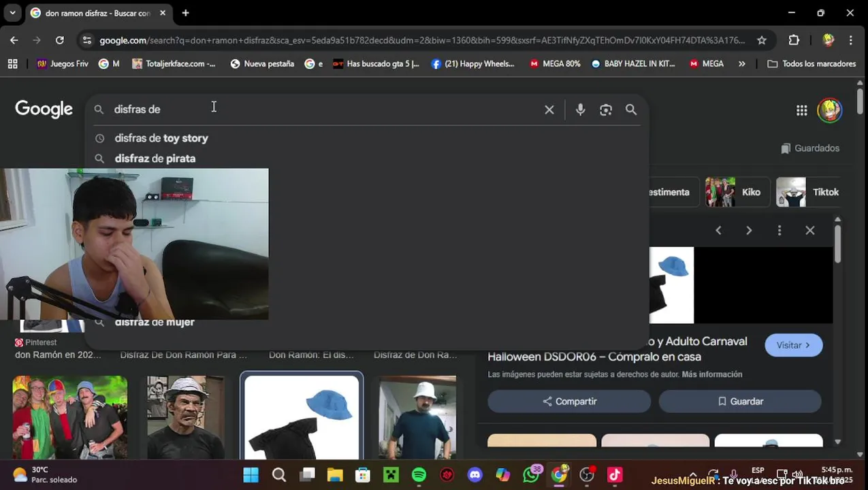
Task: Open the Happy Wheels Facebook bookmark
Action: 472,63
